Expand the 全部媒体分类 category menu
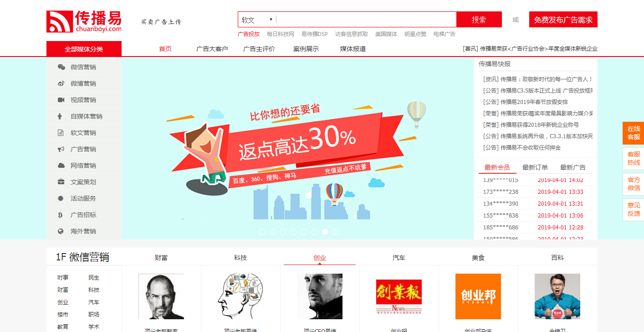The width and height of the screenshot is (644, 332). coord(84,49)
